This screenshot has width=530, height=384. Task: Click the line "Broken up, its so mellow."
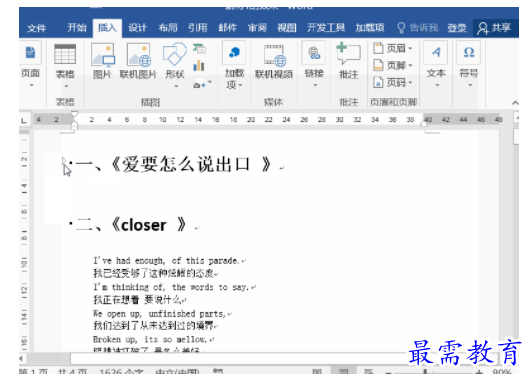pyautogui.click(x=150, y=339)
